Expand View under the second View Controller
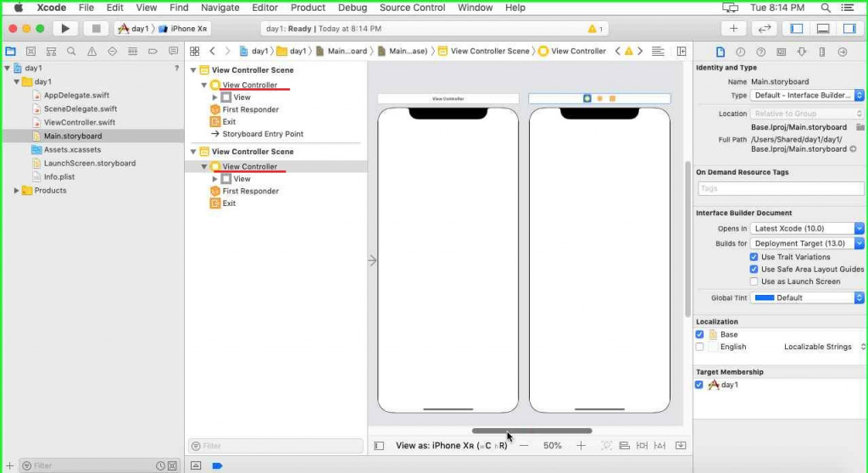The image size is (868, 473). click(x=214, y=179)
